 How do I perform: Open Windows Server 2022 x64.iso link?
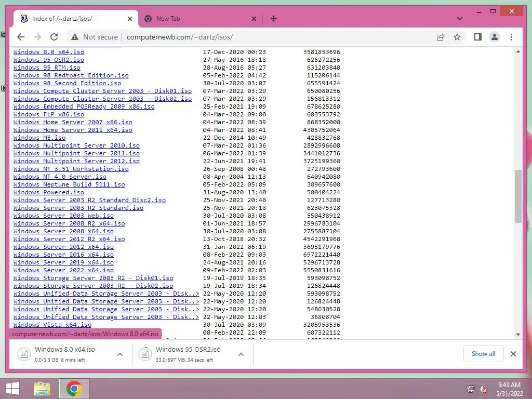click(63, 270)
